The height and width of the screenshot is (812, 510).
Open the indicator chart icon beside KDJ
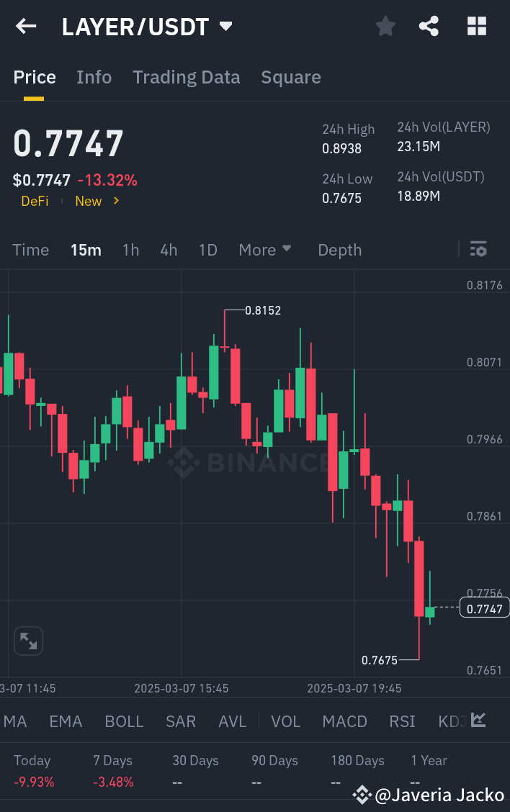point(478,720)
